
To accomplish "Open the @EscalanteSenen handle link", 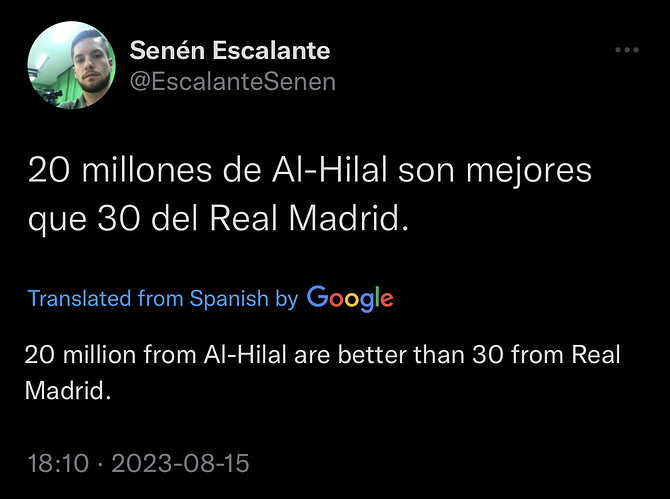I will tap(233, 82).
